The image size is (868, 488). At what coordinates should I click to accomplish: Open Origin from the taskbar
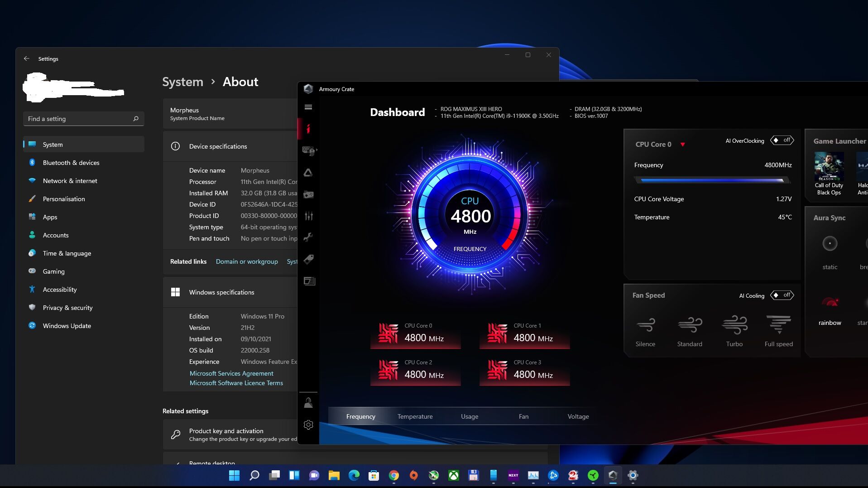tap(413, 475)
